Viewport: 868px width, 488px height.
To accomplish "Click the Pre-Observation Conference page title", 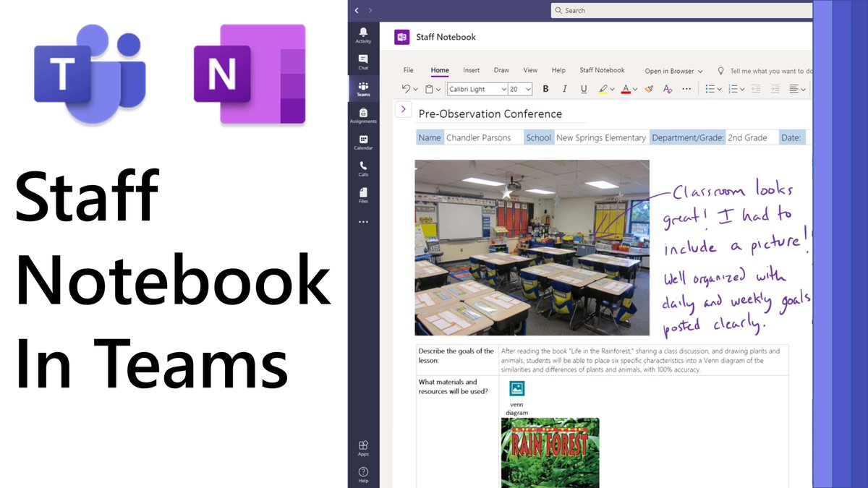I will pyautogui.click(x=490, y=114).
